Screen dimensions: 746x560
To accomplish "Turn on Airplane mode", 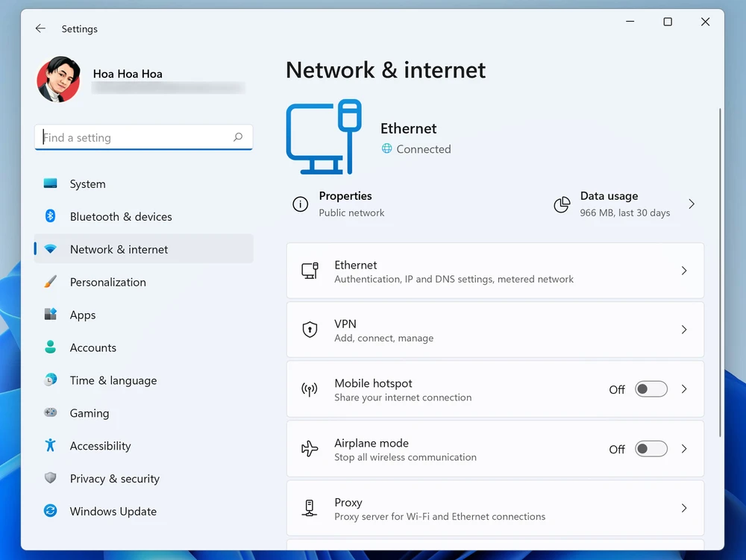I will pos(651,449).
